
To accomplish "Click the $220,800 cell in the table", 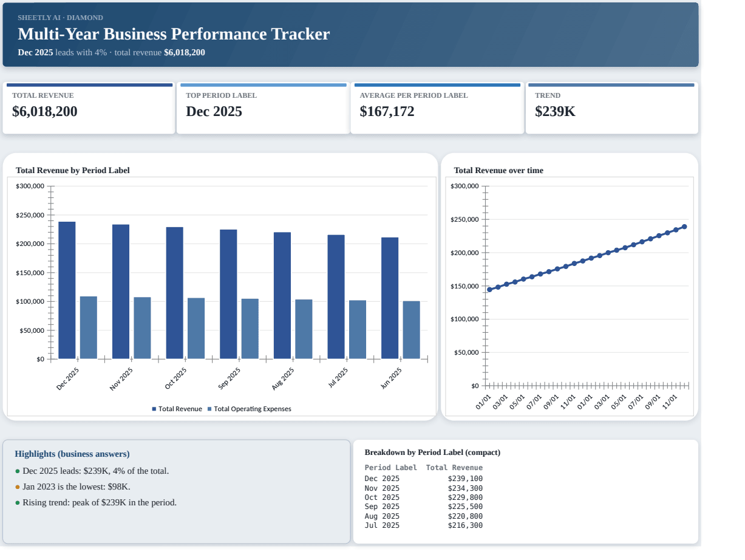I will (465, 516).
